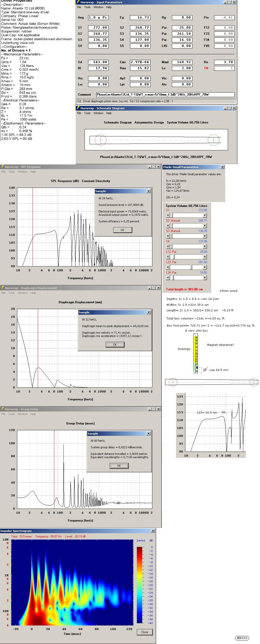Click the Eg value field 16,73
Image resolution: width=260 pixels, height=644 pixels.
tap(140, 17)
